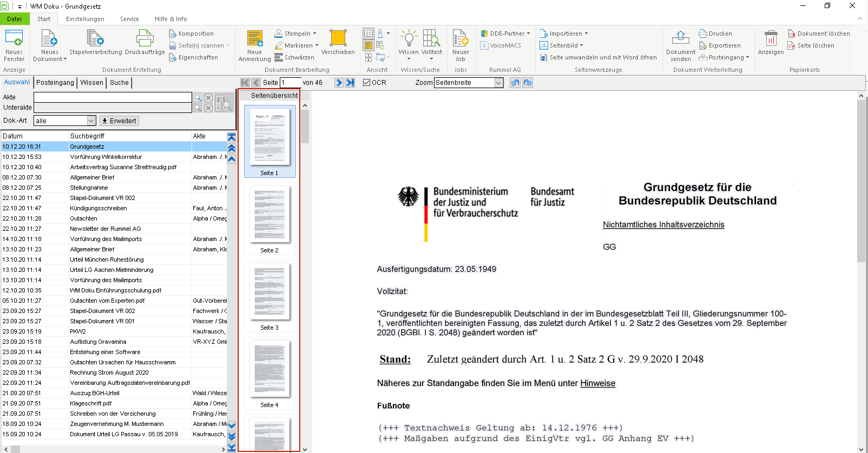Select the Seite 4 thumbnail
This screenshot has height=453, width=868.
click(269, 373)
